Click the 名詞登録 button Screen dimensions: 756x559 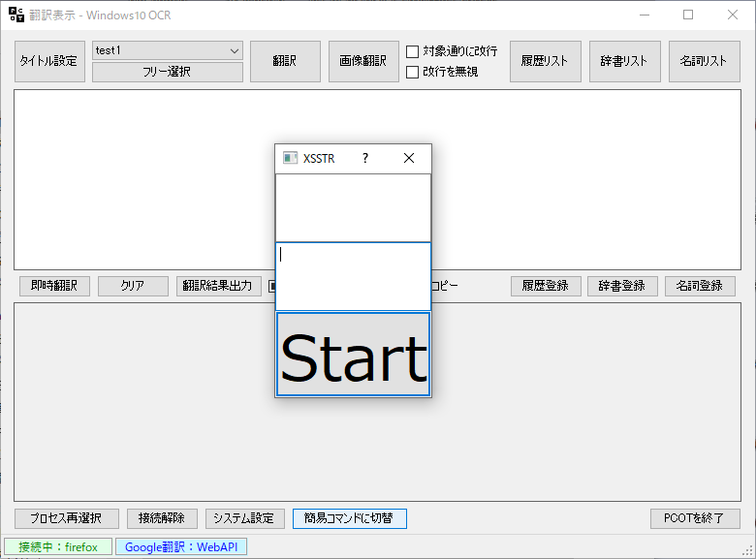(700, 286)
